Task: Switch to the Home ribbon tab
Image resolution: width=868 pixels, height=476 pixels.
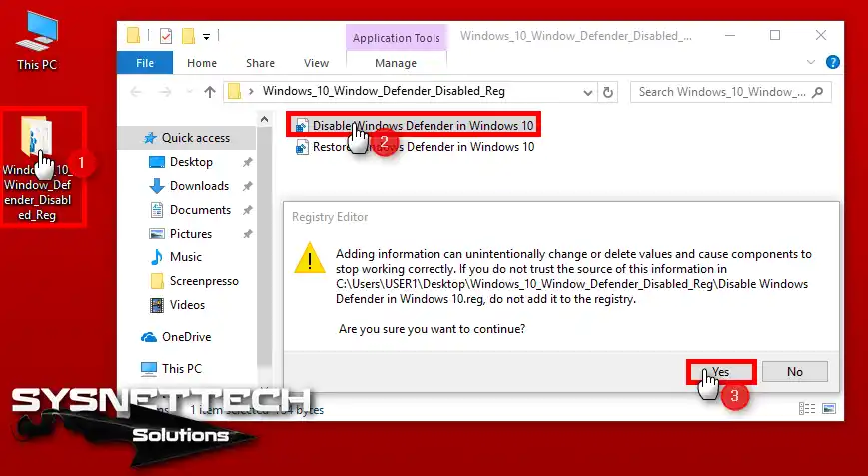Action: [x=202, y=63]
